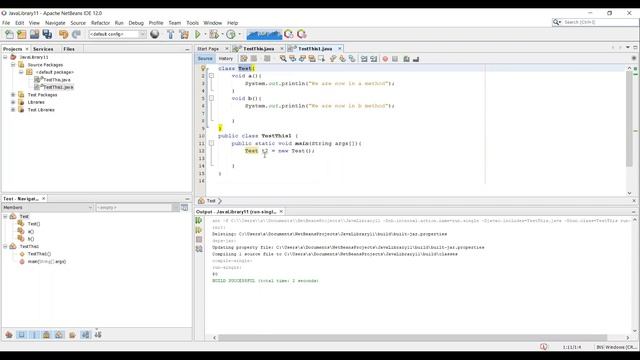Click the first profiler snapshot icon

coord(289,34)
